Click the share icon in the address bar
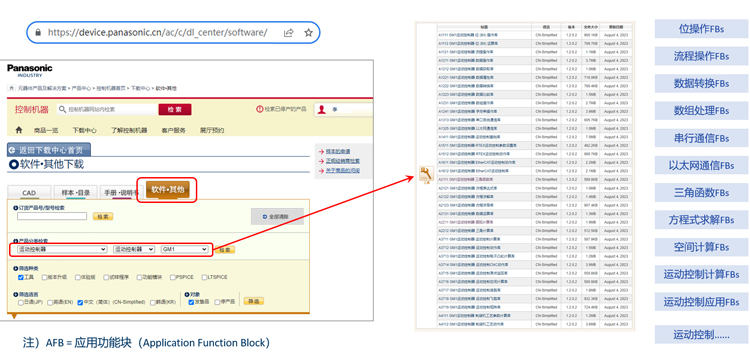The image size is (750, 363). click(x=288, y=33)
